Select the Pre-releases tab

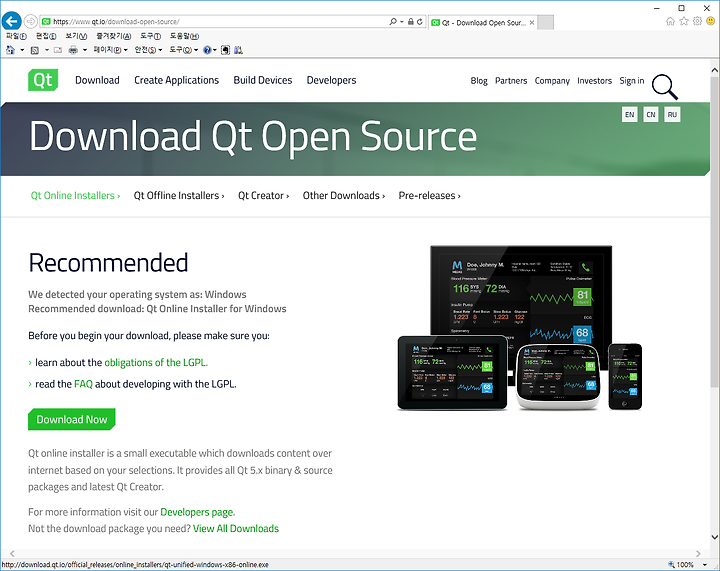[x=429, y=196]
